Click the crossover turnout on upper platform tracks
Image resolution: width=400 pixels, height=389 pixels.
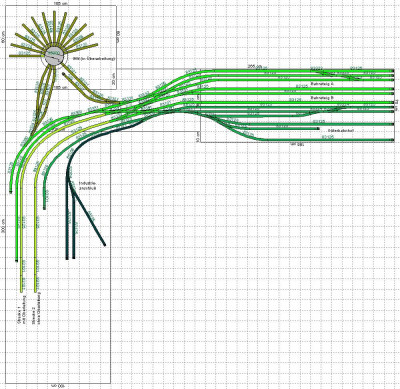coord(337,74)
